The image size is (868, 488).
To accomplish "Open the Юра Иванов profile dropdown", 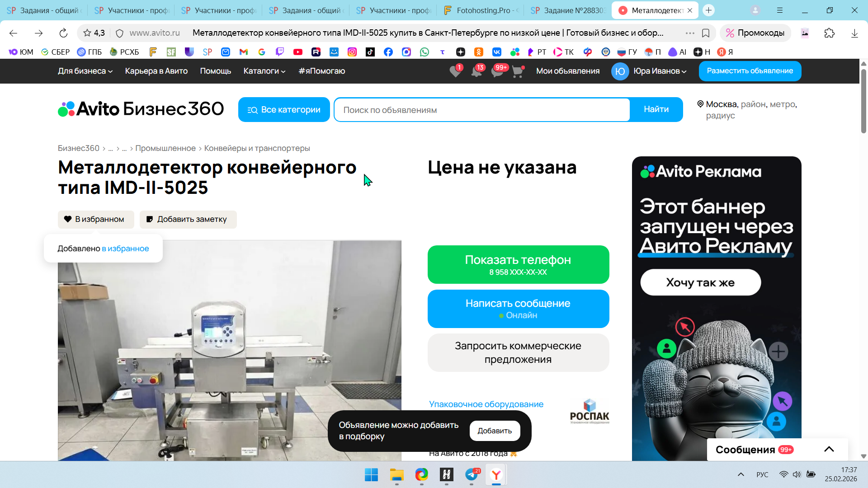I will [x=659, y=71].
